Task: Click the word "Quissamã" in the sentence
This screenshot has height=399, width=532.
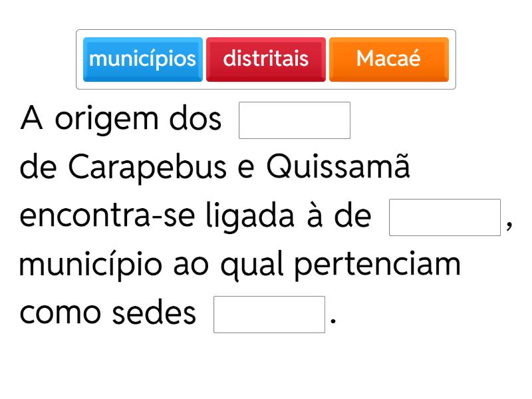Action: tap(337, 169)
